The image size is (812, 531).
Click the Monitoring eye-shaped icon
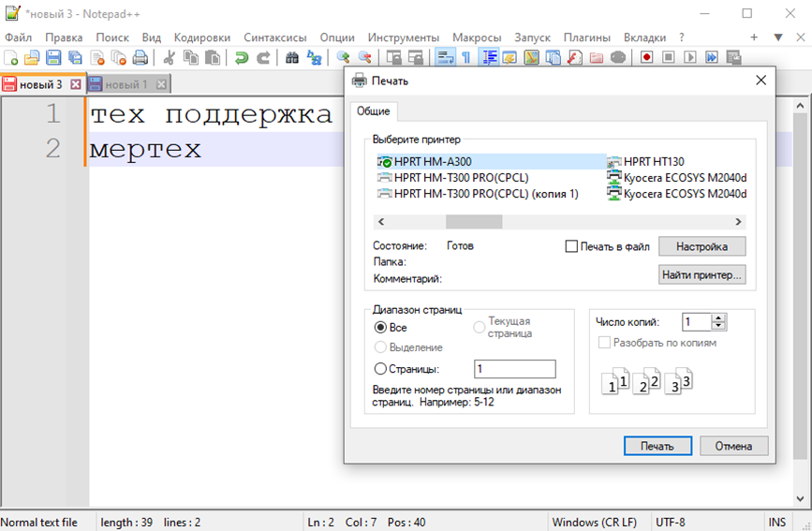(x=618, y=57)
